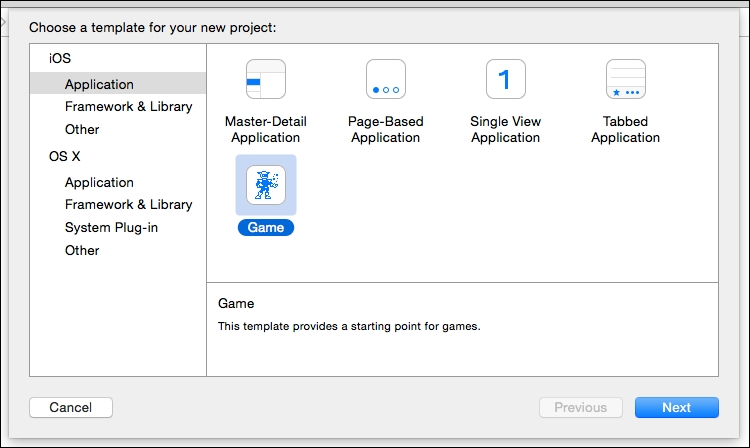
Task: Choose System Plug-in category
Action: (x=111, y=227)
